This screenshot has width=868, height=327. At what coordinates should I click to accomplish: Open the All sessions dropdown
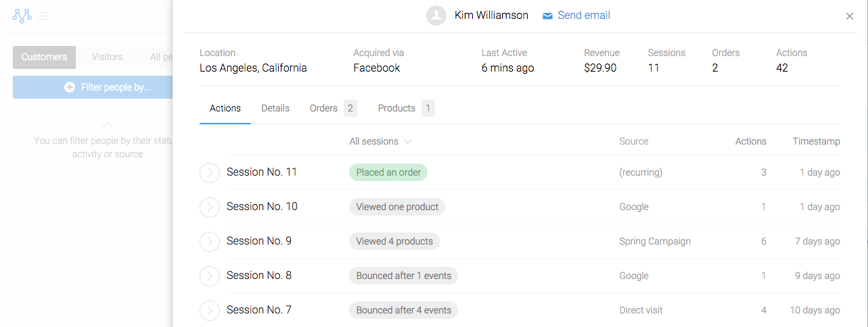pos(380,142)
